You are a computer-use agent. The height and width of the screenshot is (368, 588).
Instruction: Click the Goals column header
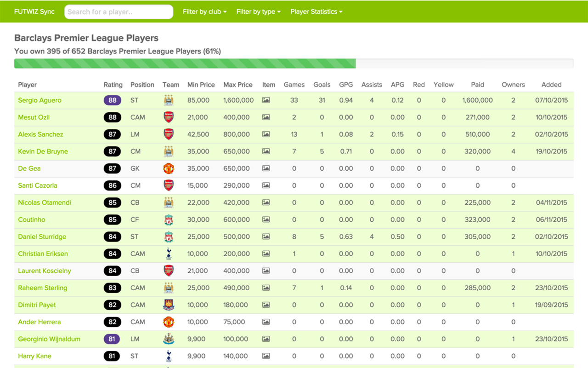[x=322, y=85]
